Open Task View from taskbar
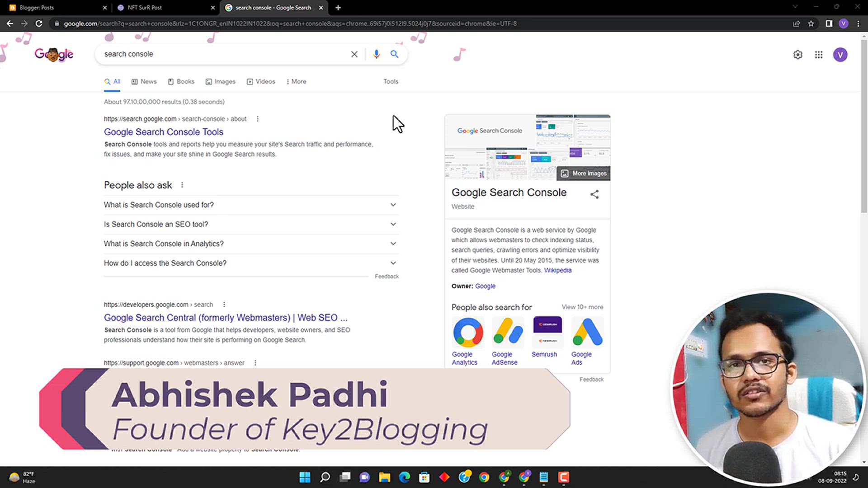 point(345,477)
